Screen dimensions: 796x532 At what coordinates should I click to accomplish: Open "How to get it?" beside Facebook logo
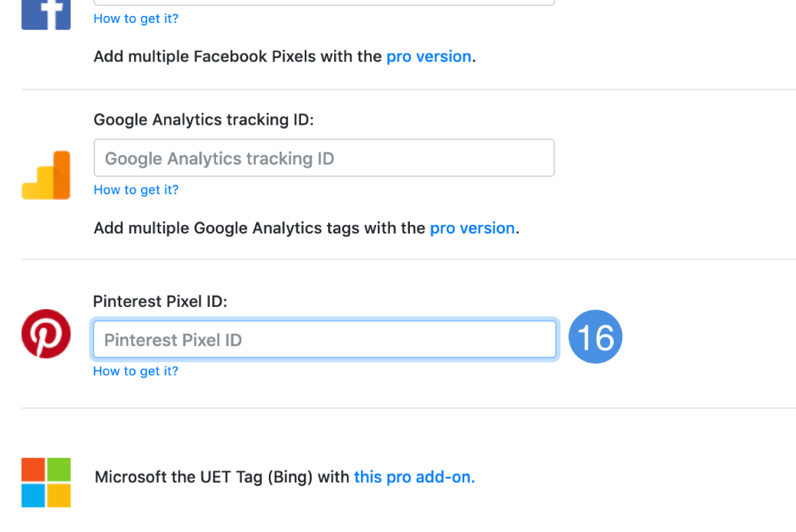coord(136,18)
